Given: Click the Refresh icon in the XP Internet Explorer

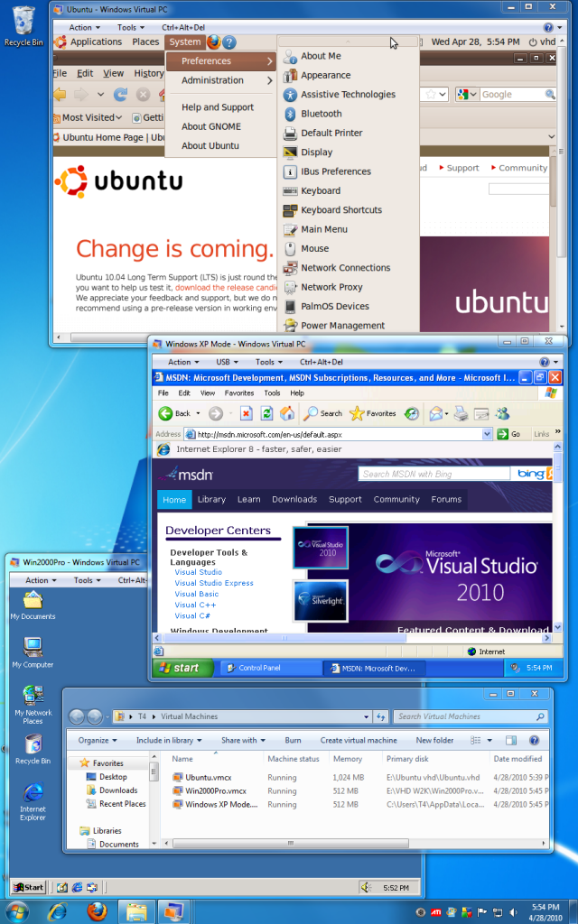Looking at the screenshot, I should coord(266,413).
